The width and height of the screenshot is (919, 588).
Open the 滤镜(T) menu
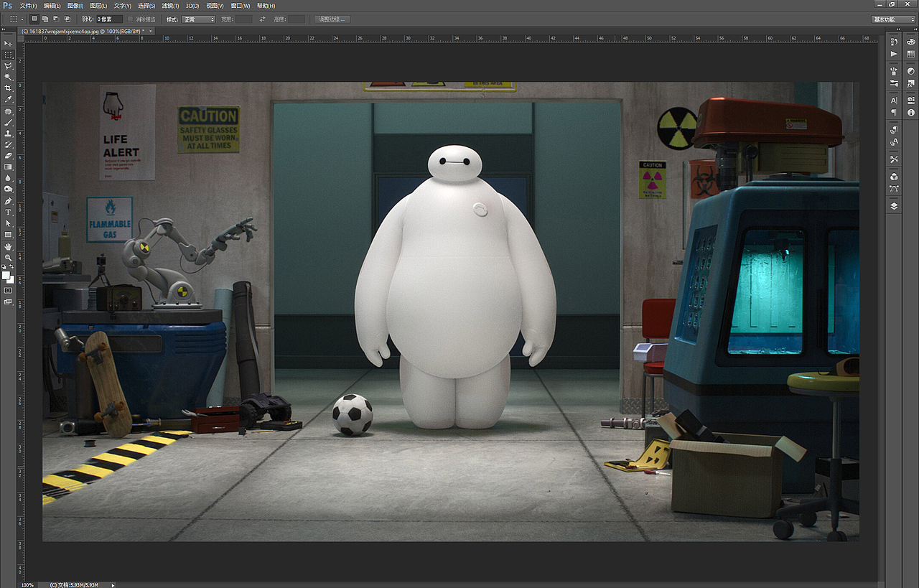coord(169,6)
